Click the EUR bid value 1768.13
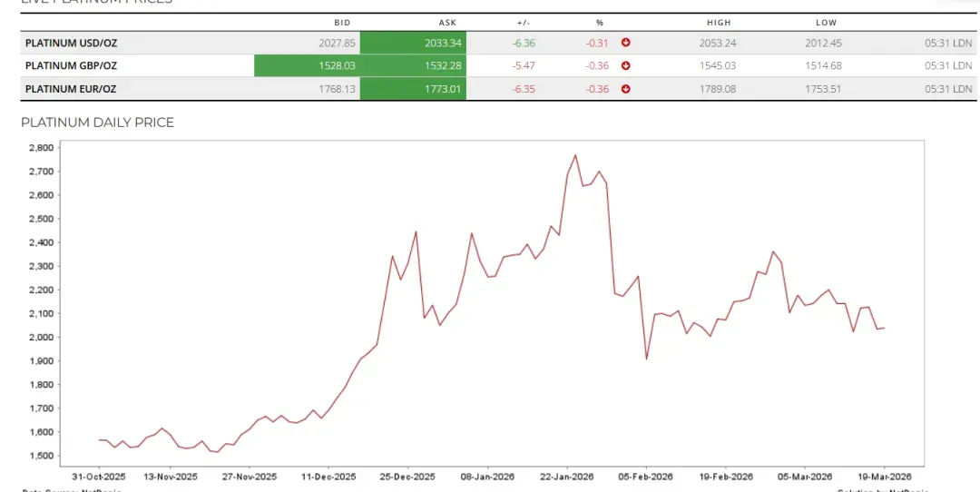Screen dimensions: 980x492 (337, 89)
